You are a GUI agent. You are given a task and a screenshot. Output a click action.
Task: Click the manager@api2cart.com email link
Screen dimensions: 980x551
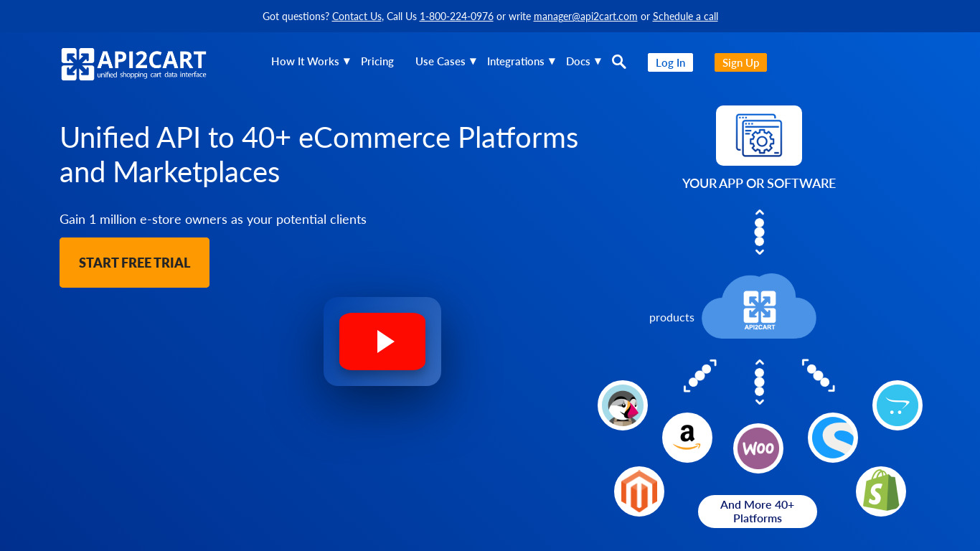pyautogui.click(x=585, y=17)
